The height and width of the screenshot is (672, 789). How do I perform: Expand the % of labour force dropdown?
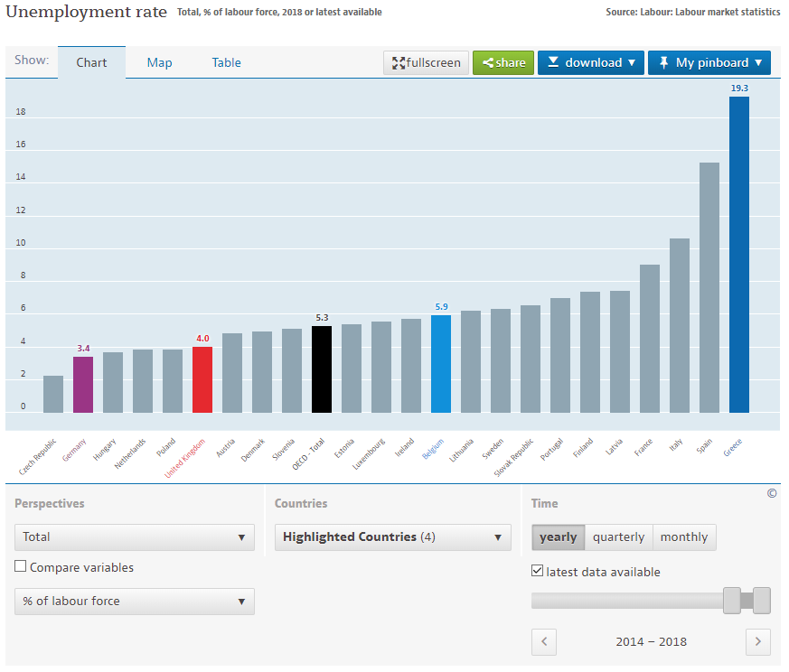coord(134,602)
